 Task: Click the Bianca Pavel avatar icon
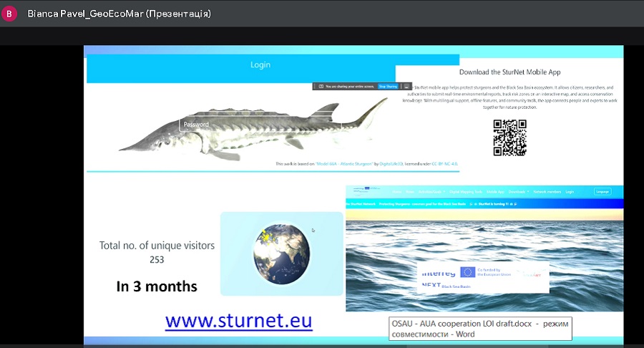(9, 14)
